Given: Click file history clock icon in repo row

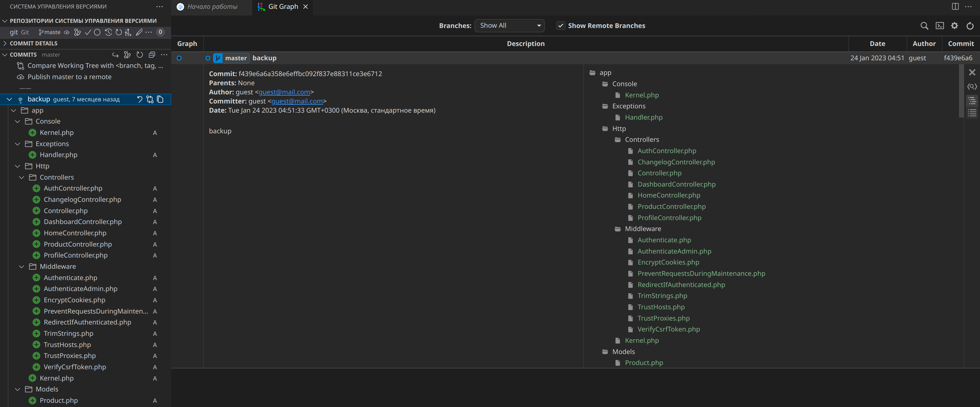Looking at the screenshot, I should click(108, 32).
